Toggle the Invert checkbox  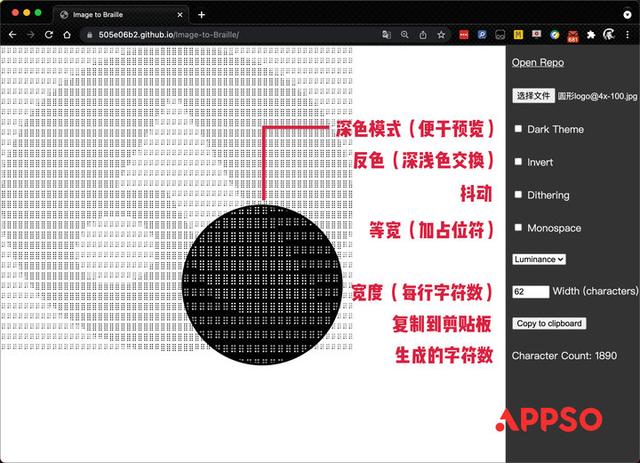tap(518, 162)
